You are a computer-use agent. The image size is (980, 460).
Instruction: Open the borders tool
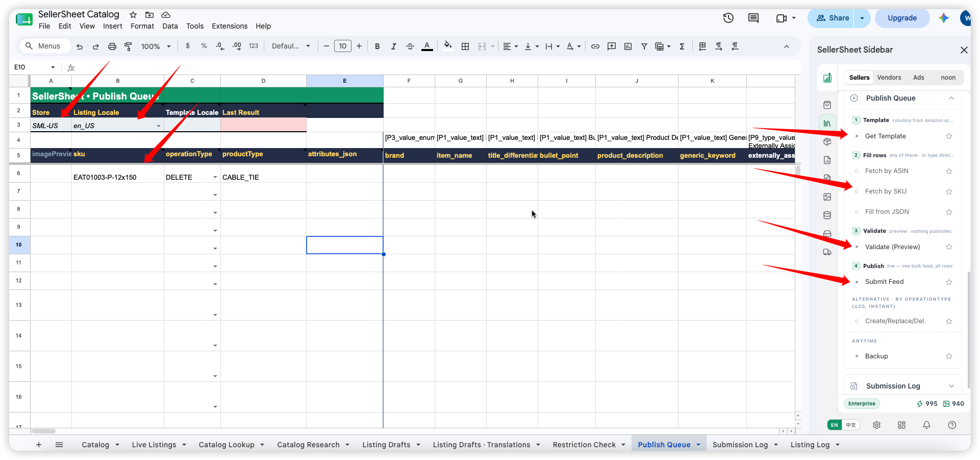click(x=465, y=46)
